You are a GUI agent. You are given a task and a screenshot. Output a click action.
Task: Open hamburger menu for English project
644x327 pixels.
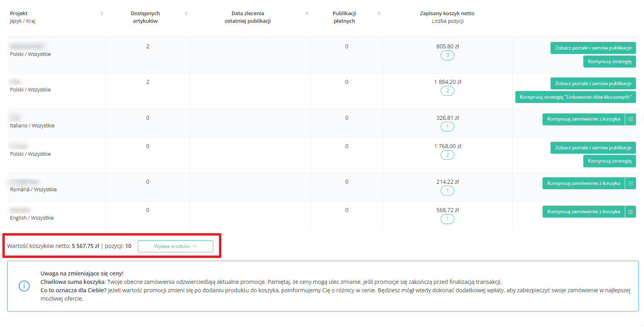(x=630, y=212)
